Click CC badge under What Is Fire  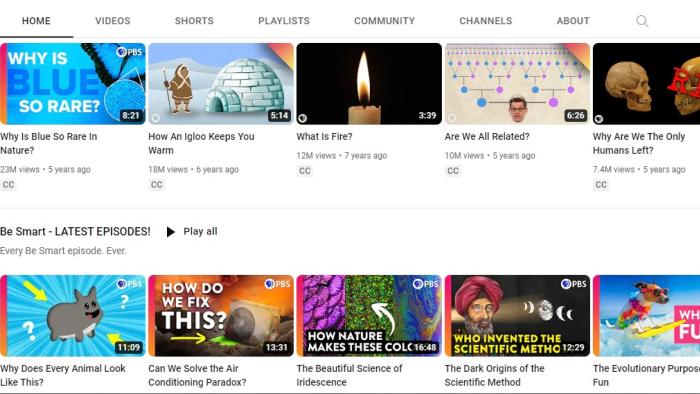305,171
